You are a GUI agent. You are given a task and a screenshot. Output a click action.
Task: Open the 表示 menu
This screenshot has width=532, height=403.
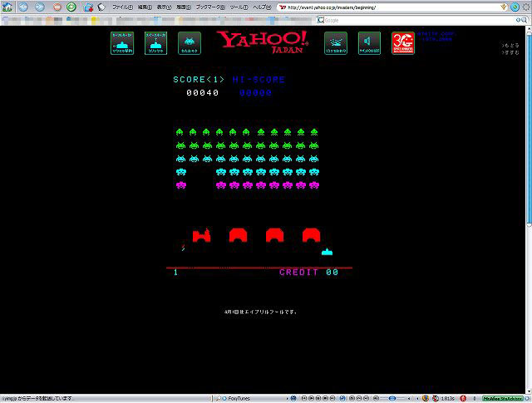point(164,7)
